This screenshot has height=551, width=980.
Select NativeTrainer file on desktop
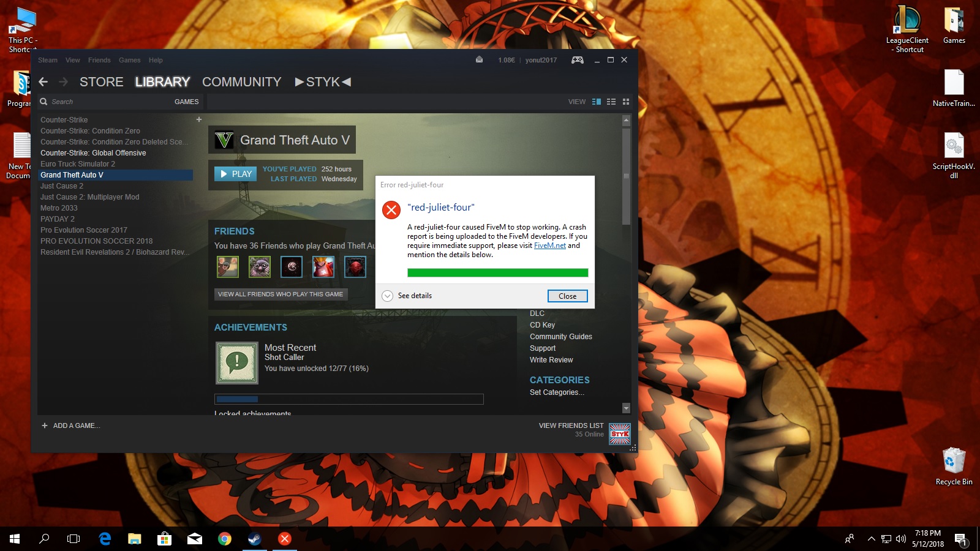pos(954,88)
